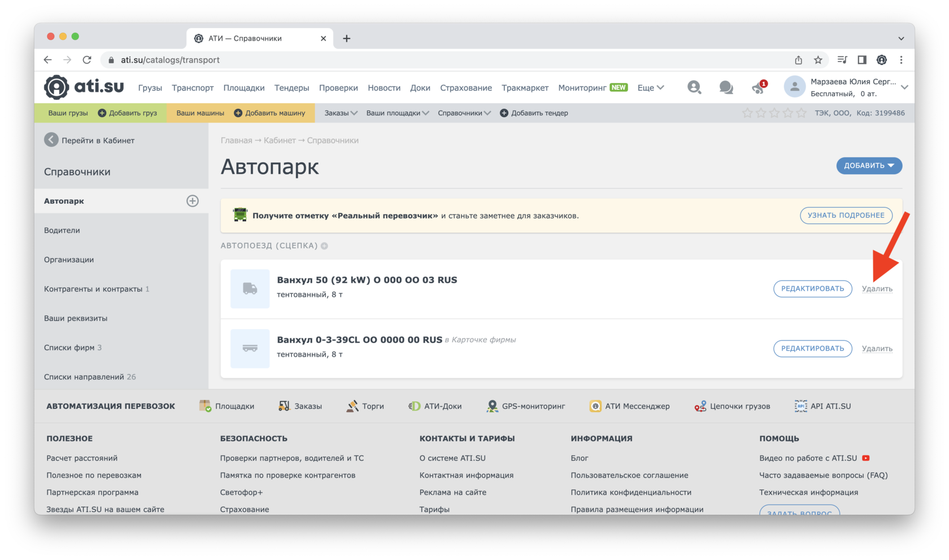Click the ati.su logo icon
The width and height of the screenshot is (949, 560).
[x=56, y=88]
